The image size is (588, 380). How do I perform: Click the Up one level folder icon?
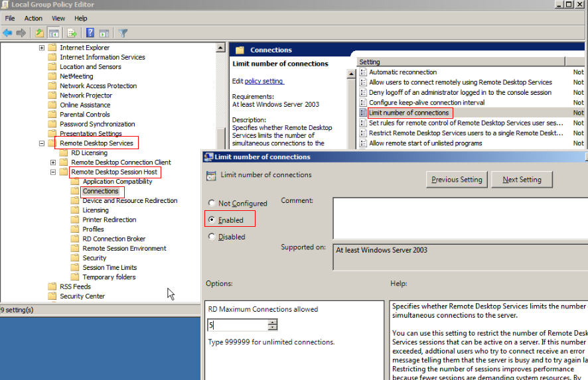[x=40, y=33]
